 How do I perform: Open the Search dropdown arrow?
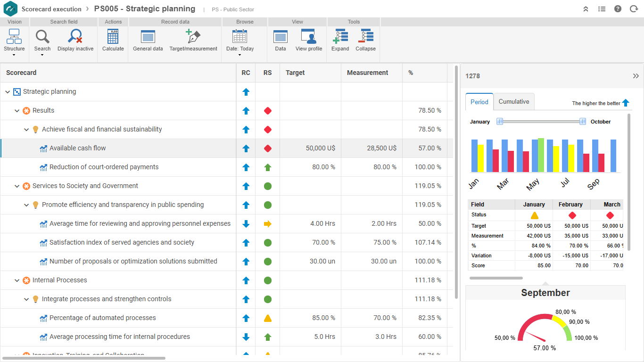pyautogui.click(x=42, y=55)
